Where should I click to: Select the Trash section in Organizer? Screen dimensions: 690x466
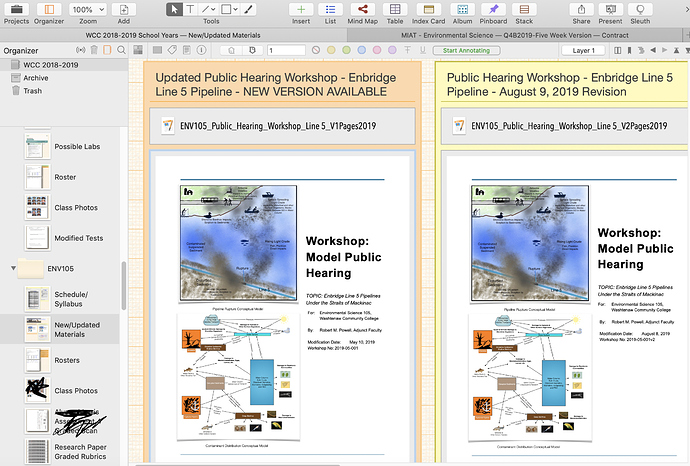tap(64, 91)
